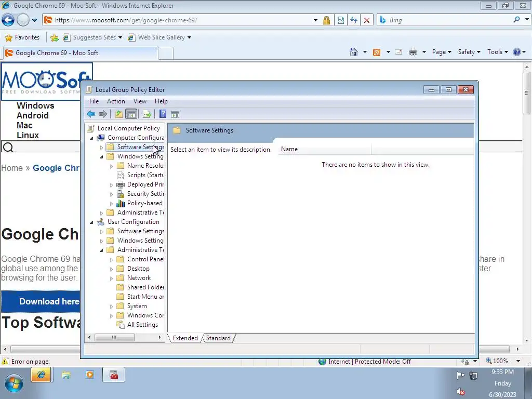Click the Stop red X icon in address bar
The height and width of the screenshot is (399, 532).
point(367,20)
